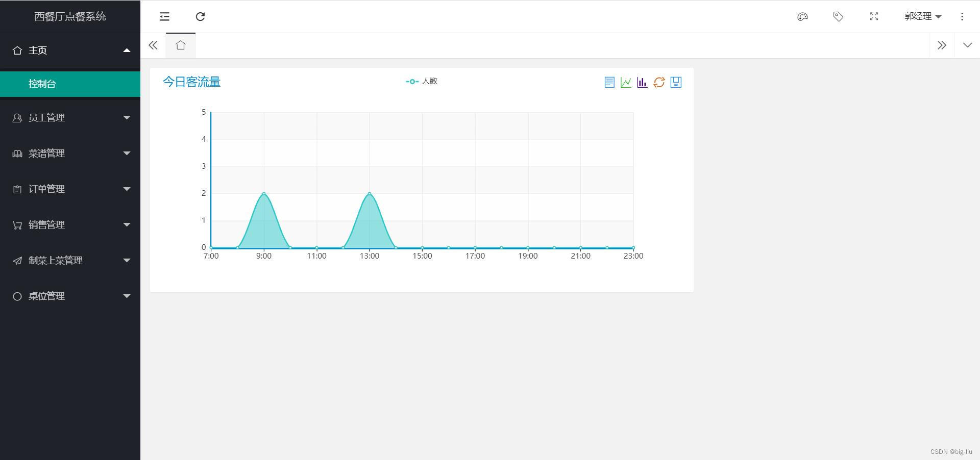Collapse the sidebar with the menu-fold icon
The height and width of the screenshot is (460, 980).
click(164, 16)
